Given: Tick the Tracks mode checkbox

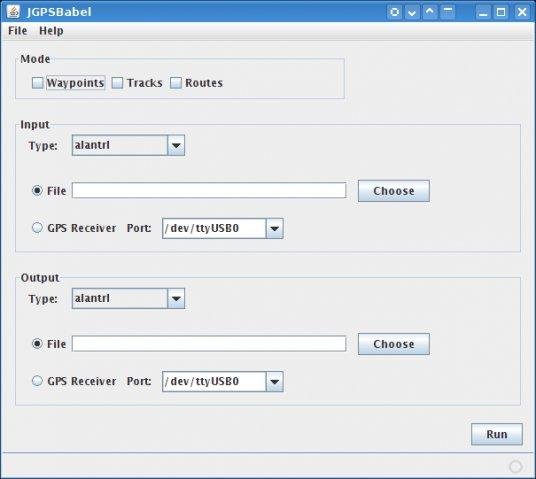Looking at the screenshot, I should point(117,83).
